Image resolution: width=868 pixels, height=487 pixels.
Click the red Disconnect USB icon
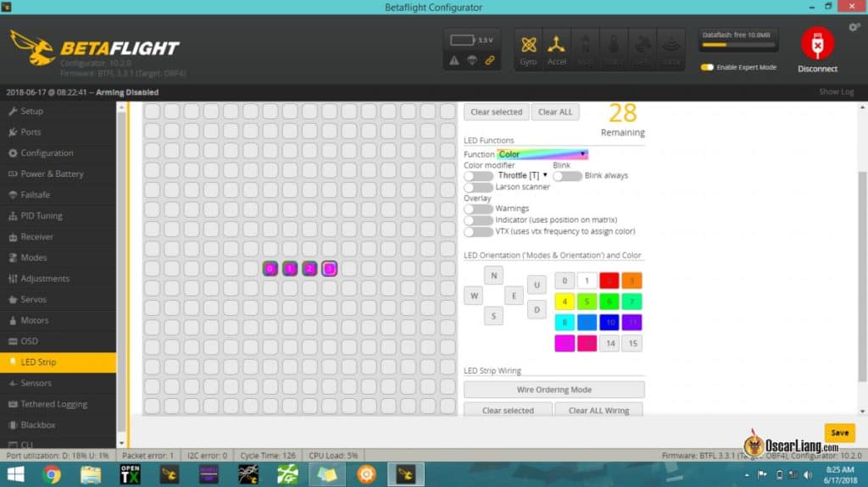click(818, 43)
